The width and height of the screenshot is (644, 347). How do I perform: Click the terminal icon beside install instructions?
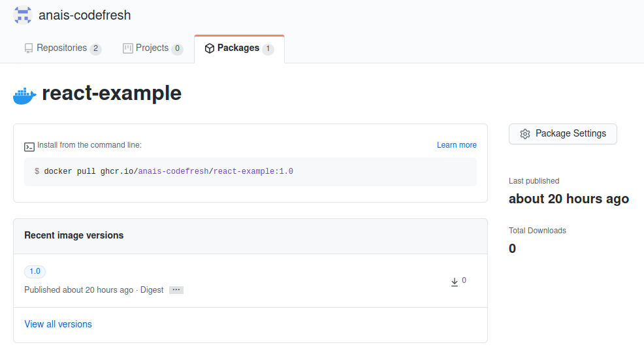(x=29, y=146)
